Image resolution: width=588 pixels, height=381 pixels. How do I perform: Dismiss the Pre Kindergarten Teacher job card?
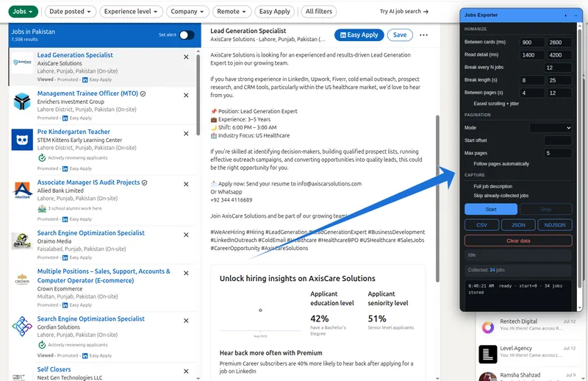(x=186, y=134)
